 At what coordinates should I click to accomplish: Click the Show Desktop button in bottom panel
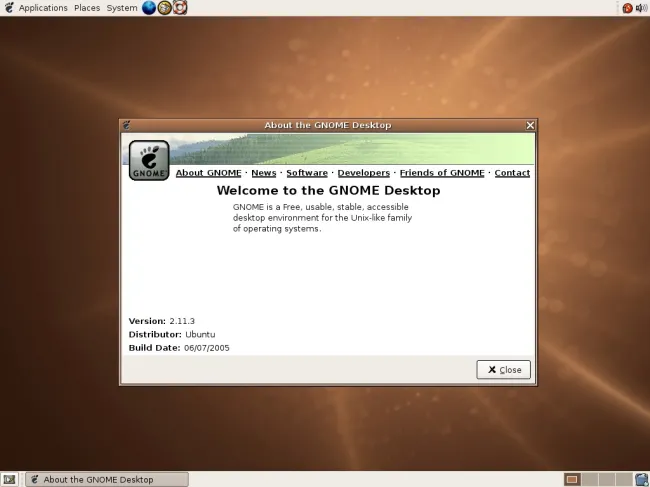point(9,480)
